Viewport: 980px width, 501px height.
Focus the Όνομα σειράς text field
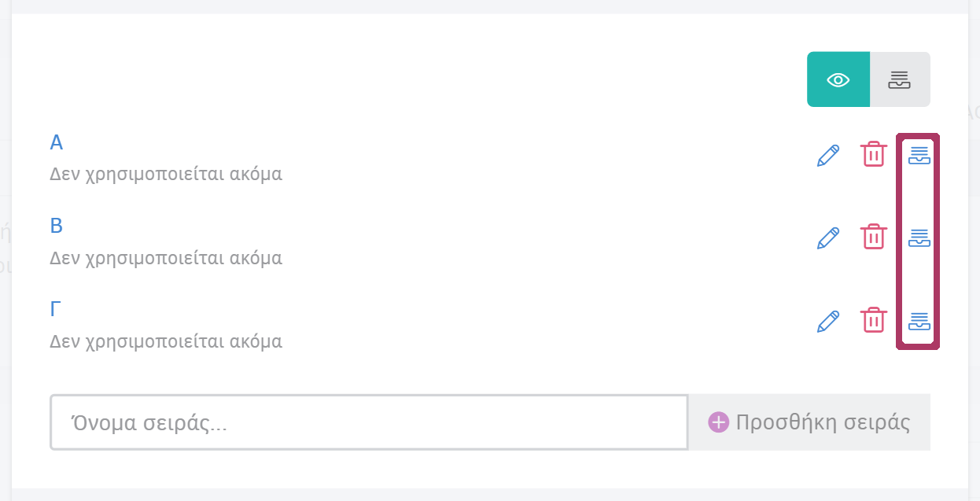tap(369, 422)
